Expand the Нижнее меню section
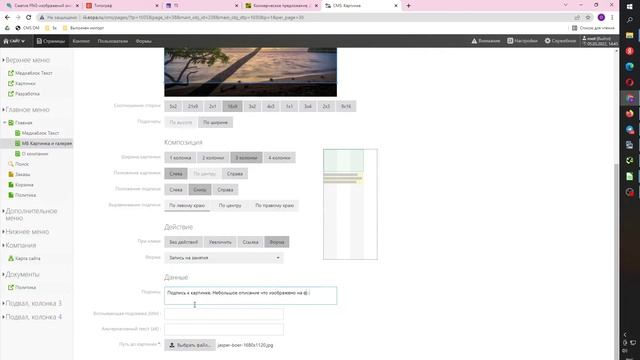This screenshot has height=360, width=640. coord(3,232)
